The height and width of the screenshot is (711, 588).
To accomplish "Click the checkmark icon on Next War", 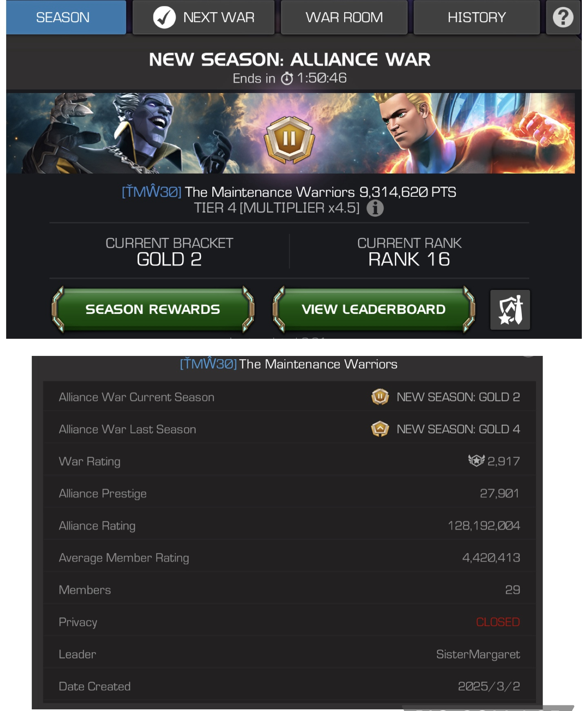I will coord(164,17).
